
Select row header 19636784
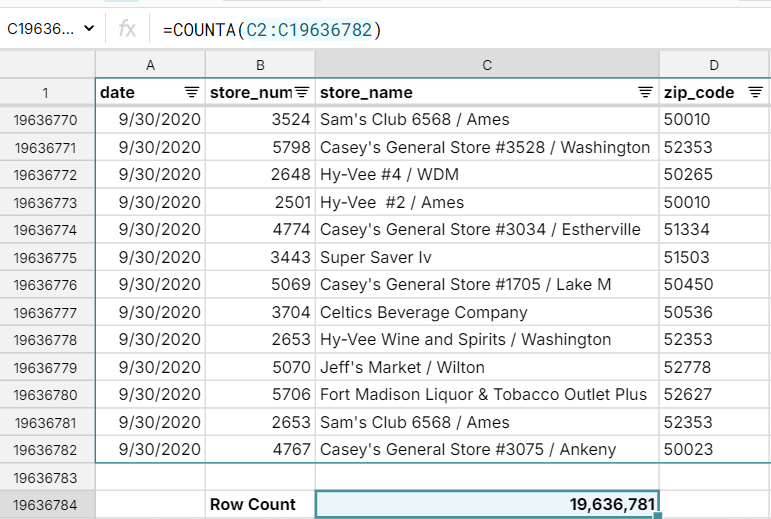47,505
